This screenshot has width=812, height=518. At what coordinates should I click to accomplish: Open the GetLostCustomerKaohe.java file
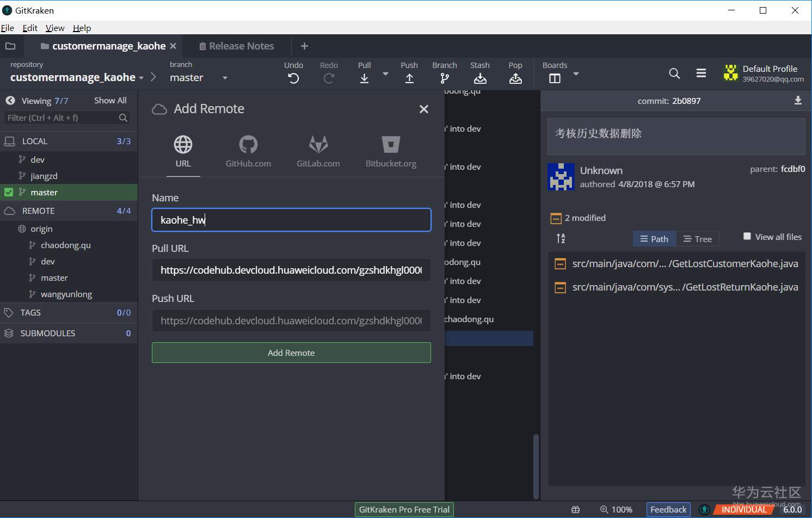point(676,264)
